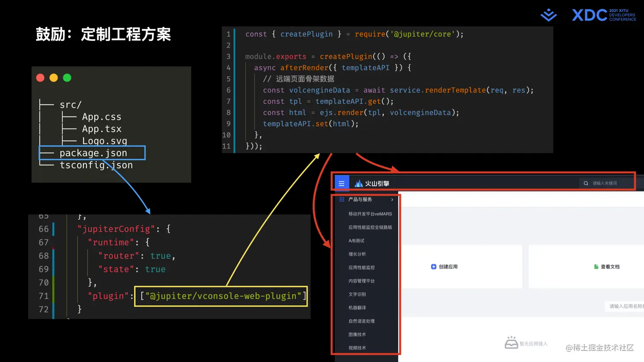The width and height of the screenshot is (644, 362).
Task: Click the blue plus icon of 创建应用
Action: pyautogui.click(x=434, y=267)
